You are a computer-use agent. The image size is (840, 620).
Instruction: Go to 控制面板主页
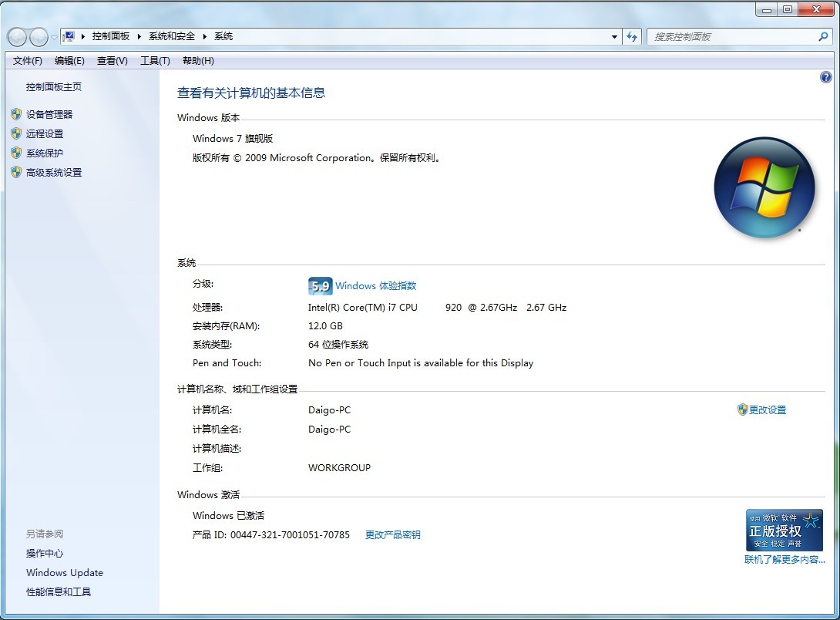point(54,87)
